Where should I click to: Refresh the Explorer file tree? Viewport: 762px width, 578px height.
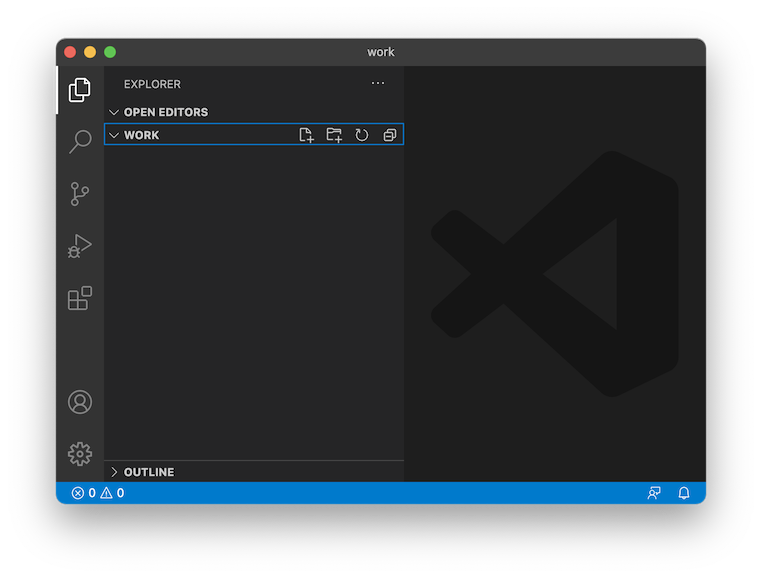point(362,135)
